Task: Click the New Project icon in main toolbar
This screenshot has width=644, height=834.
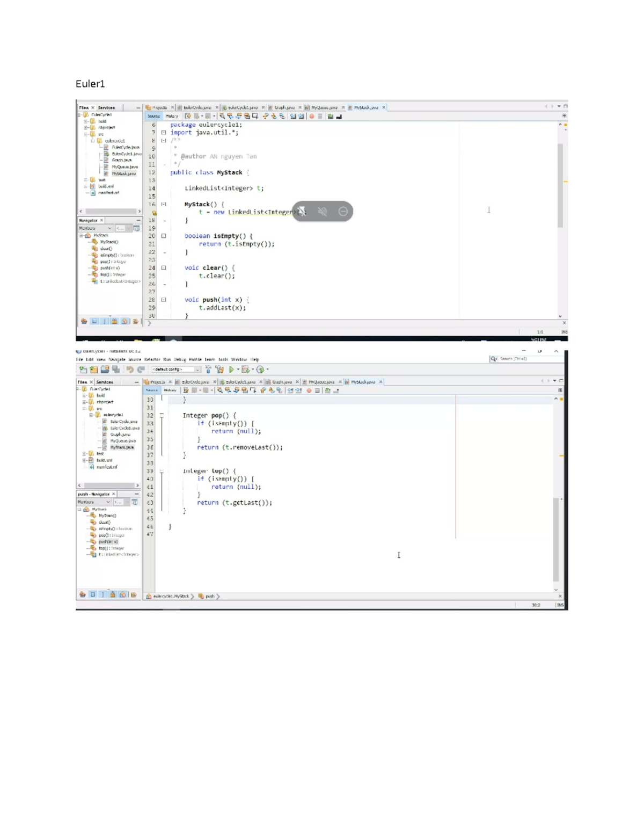Action: (x=83, y=369)
